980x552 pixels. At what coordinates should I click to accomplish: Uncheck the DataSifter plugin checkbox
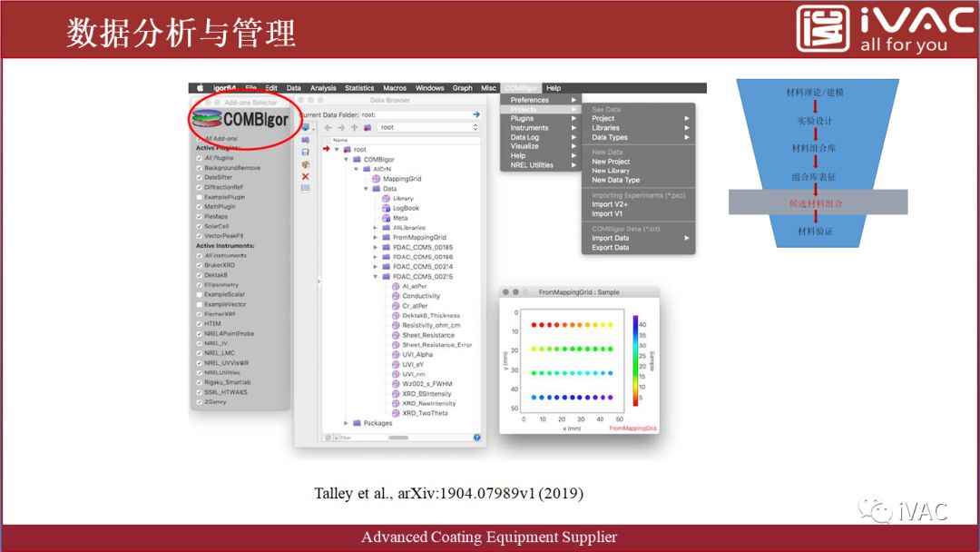[200, 178]
